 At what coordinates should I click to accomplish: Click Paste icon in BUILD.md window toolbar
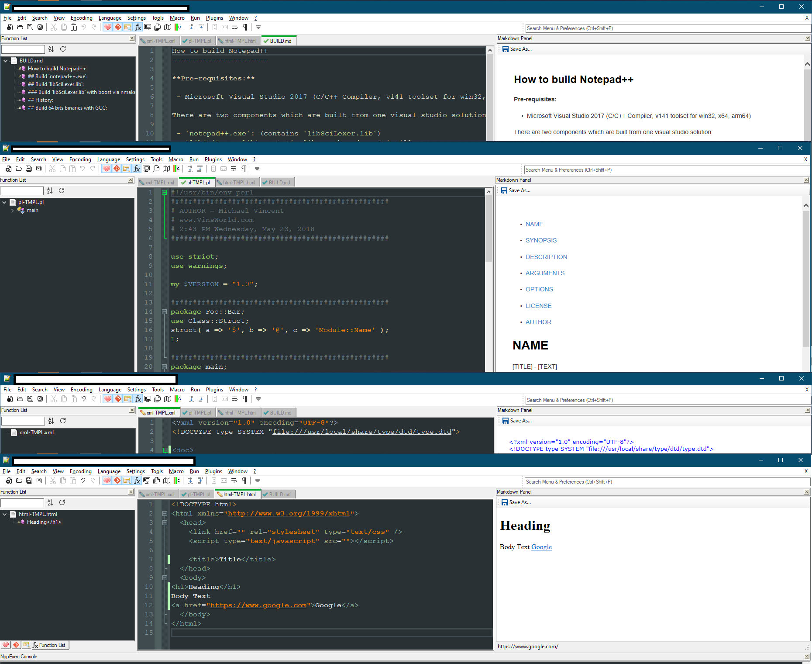[74, 27]
